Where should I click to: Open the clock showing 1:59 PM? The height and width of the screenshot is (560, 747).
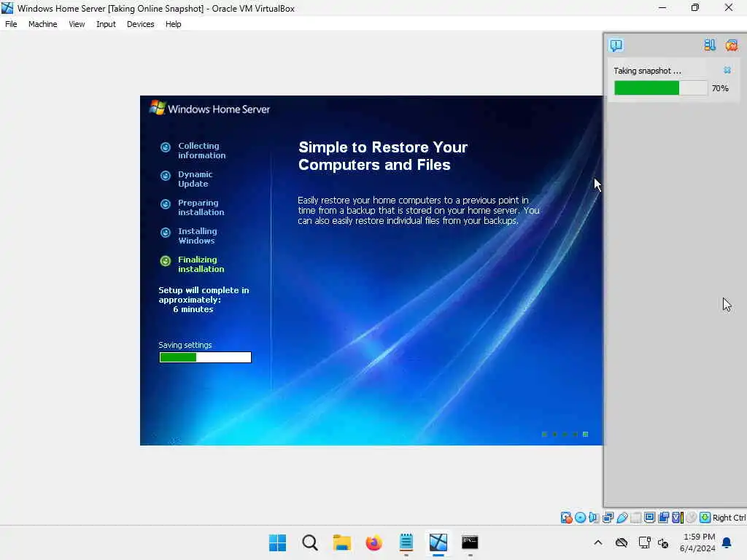click(697, 542)
